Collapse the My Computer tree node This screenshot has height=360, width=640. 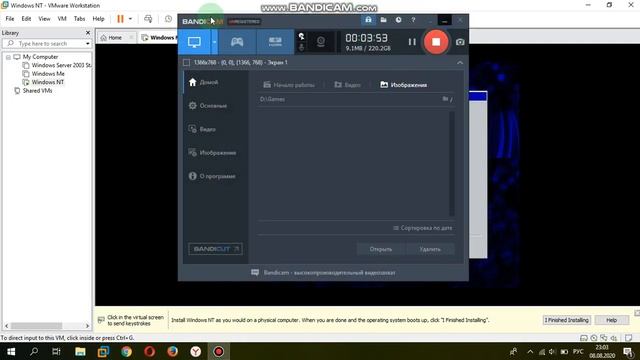pos(8,57)
